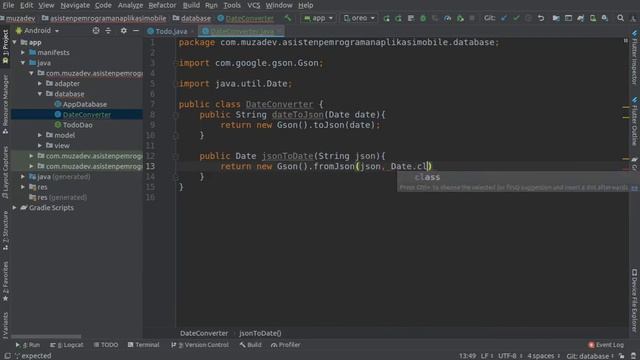Open the Android view selector dropdown
Screen dimensions: 640x360
pos(38,31)
